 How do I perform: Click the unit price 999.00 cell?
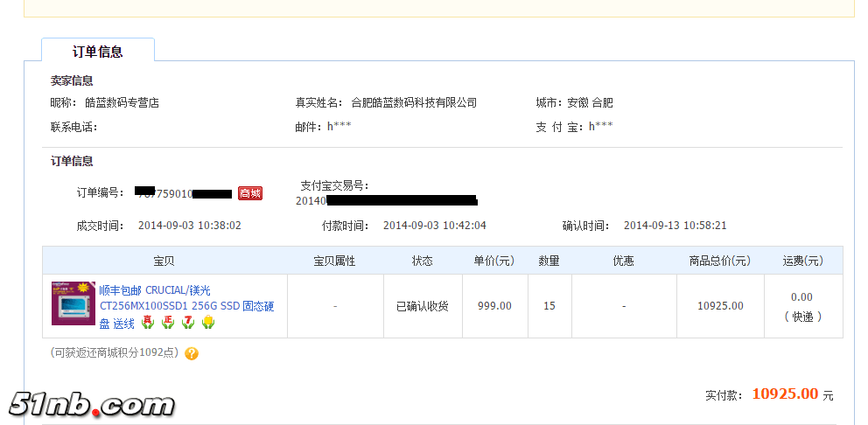[x=495, y=306]
